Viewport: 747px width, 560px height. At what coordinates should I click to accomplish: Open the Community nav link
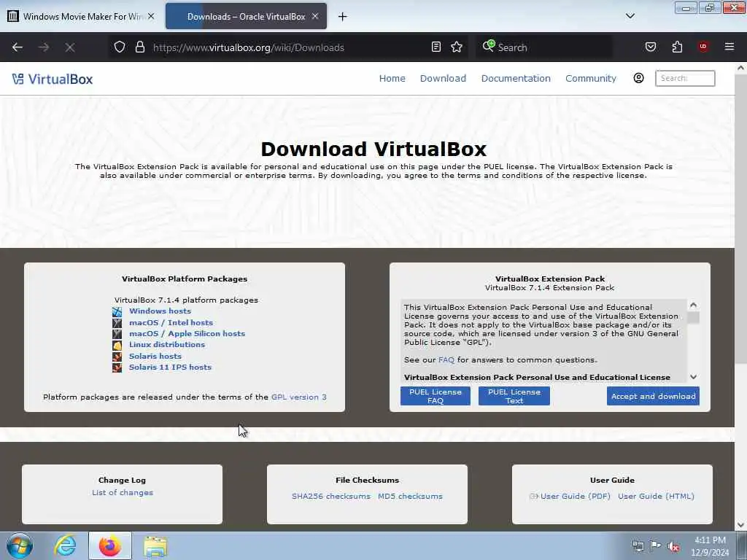click(x=591, y=78)
